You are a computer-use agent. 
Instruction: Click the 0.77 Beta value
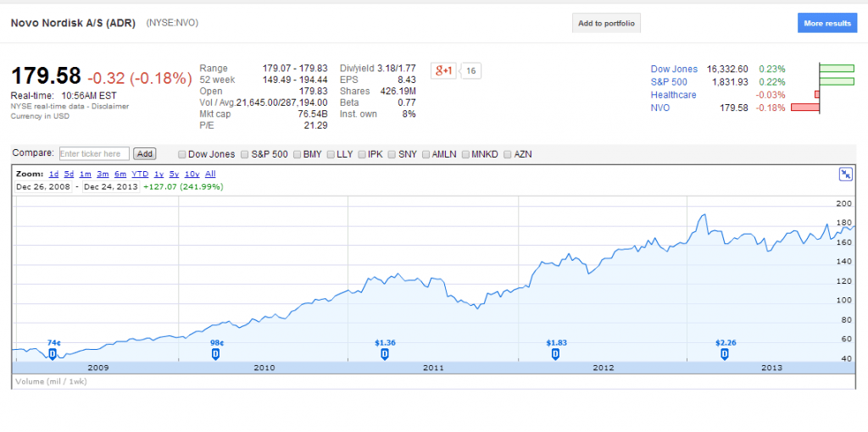pyautogui.click(x=407, y=102)
